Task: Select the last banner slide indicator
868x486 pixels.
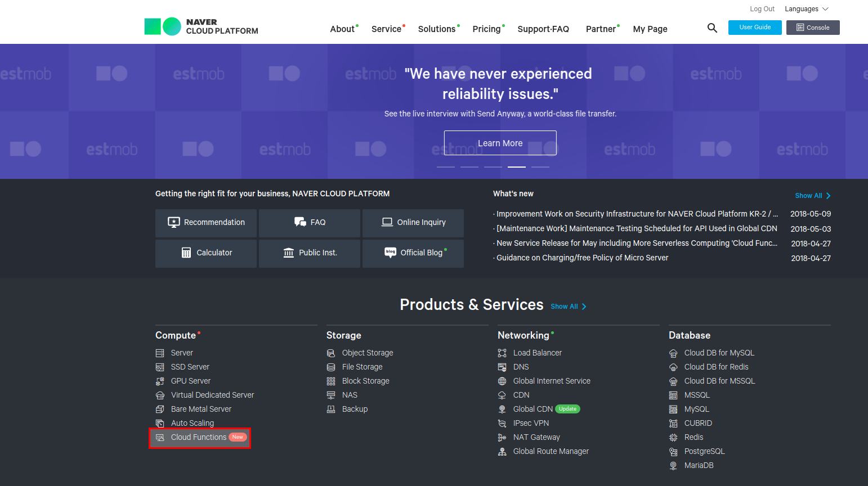Action: tap(540, 167)
